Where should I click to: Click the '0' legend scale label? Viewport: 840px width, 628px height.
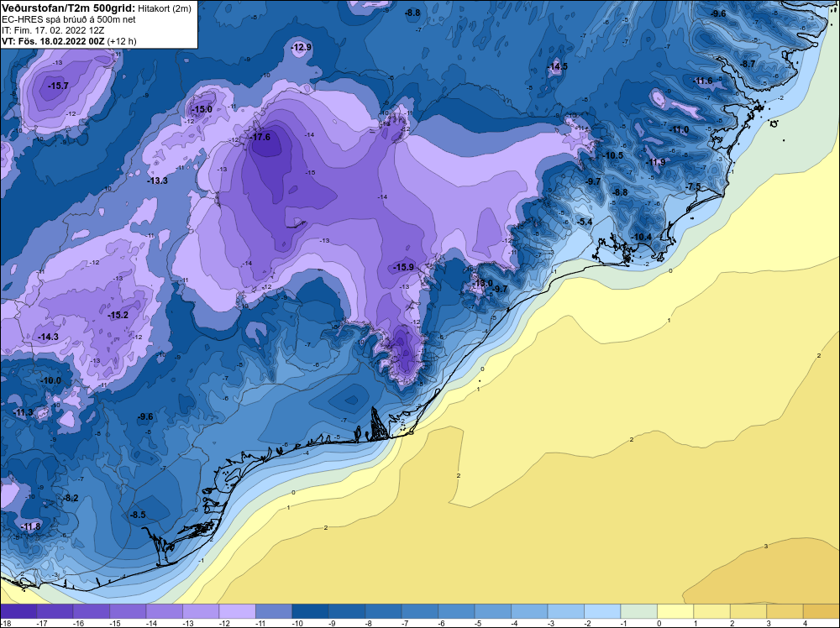click(x=659, y=623)
